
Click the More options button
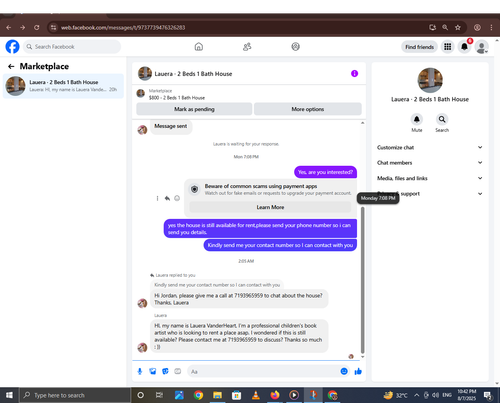(308, 109)
